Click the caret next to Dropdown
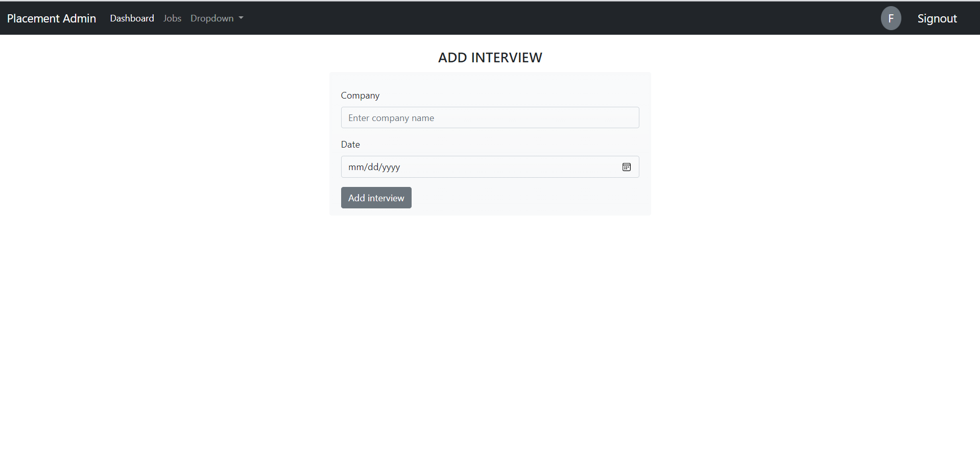980x475 pixels. [241, 18]
